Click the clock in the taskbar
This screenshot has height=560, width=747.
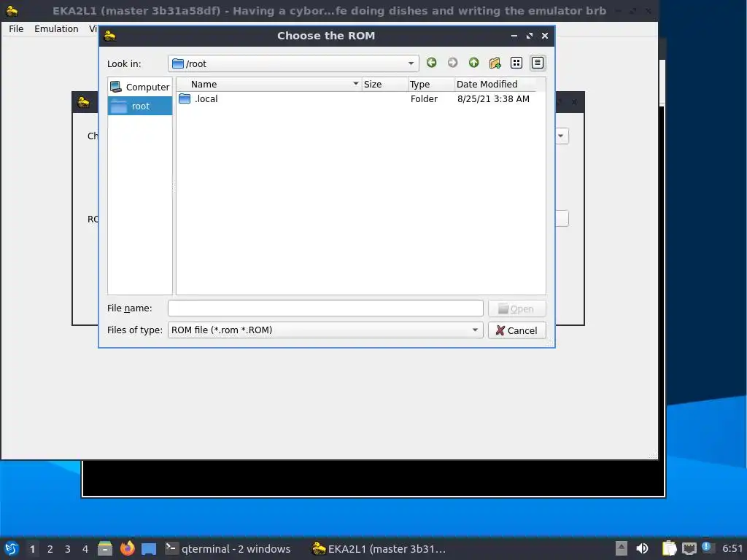(732, 548)
